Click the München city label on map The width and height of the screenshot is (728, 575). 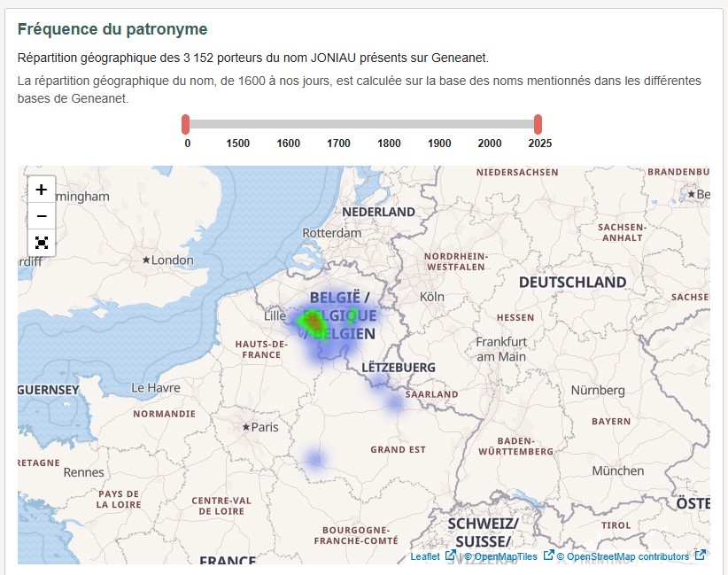(618, 470)
